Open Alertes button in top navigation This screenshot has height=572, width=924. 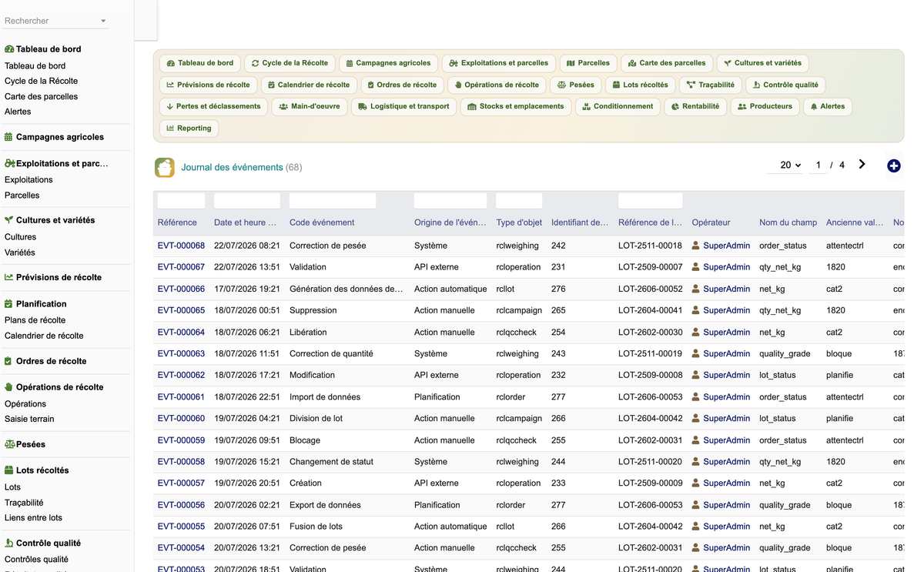pyautogui.click(x=828, y=106)
